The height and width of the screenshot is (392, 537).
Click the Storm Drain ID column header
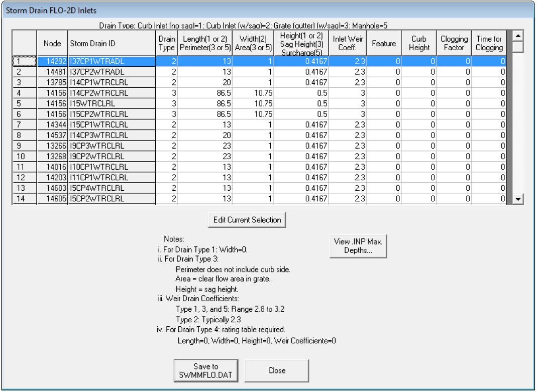tap(112, 44)
